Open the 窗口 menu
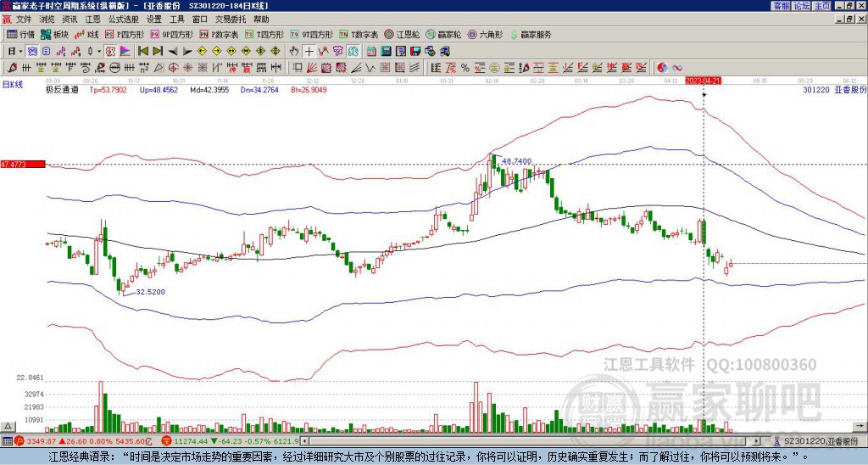The height and width of the screenshot is (465, 868). point(200,20)
